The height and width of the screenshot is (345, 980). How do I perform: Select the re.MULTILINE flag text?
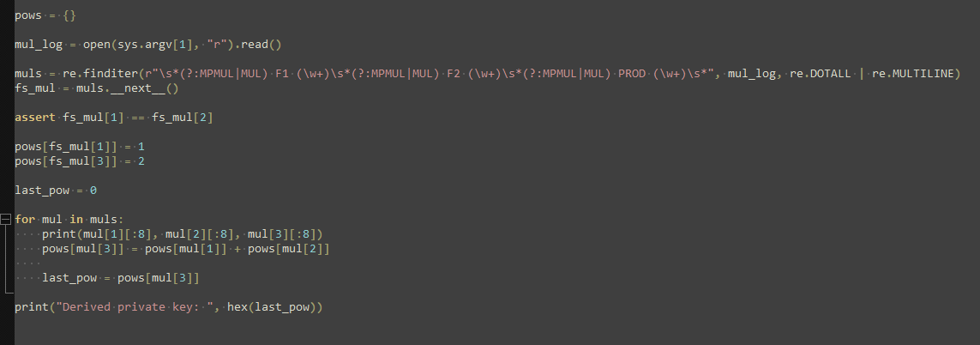915,74
